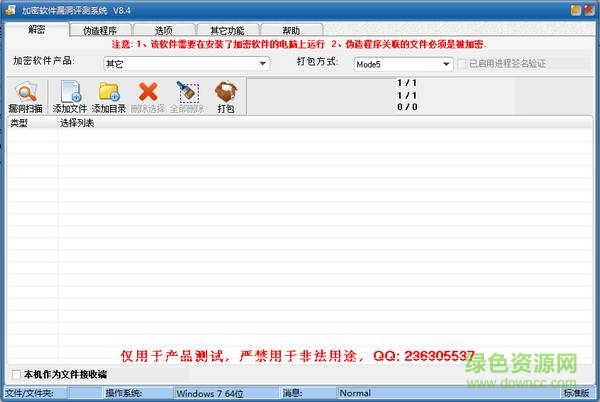Select the 解密 tab

pyautogui.click(x=36, y=31)
